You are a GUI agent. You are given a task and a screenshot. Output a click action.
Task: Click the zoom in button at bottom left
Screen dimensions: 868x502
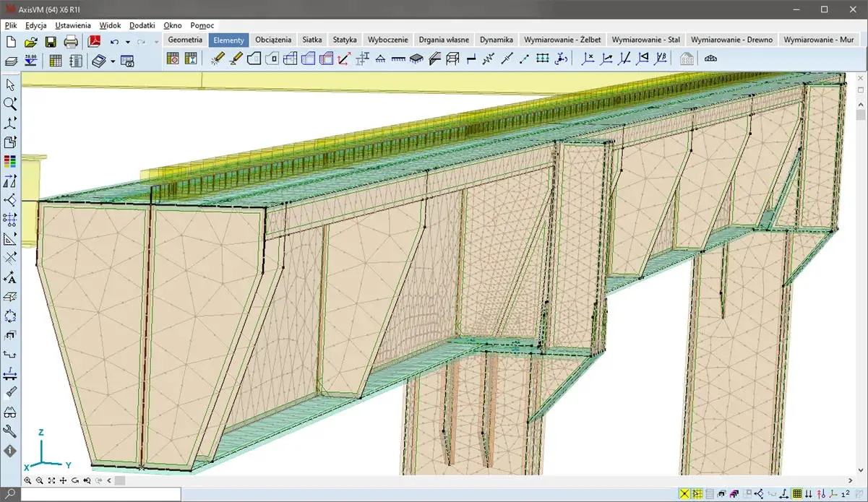coord(27,480)
